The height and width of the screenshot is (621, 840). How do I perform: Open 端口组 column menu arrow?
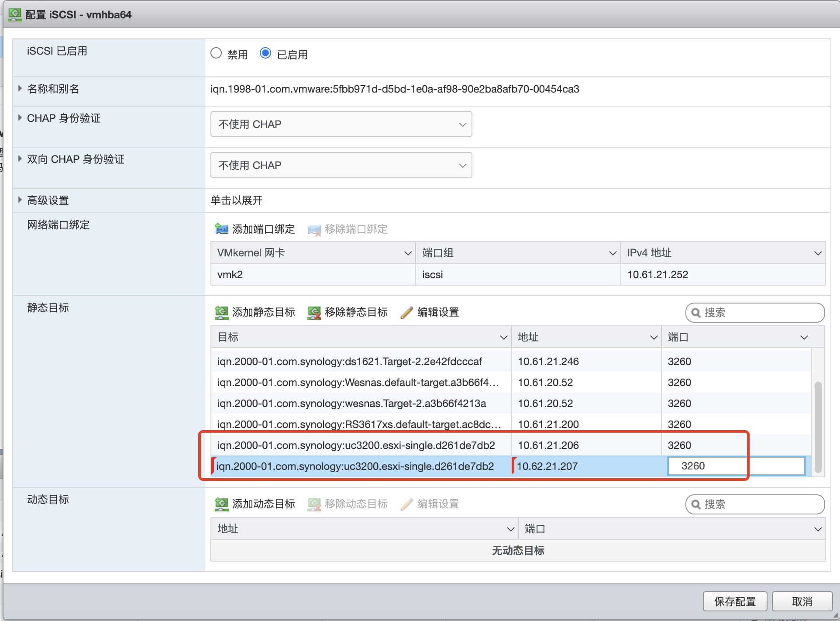pos(613,253)
